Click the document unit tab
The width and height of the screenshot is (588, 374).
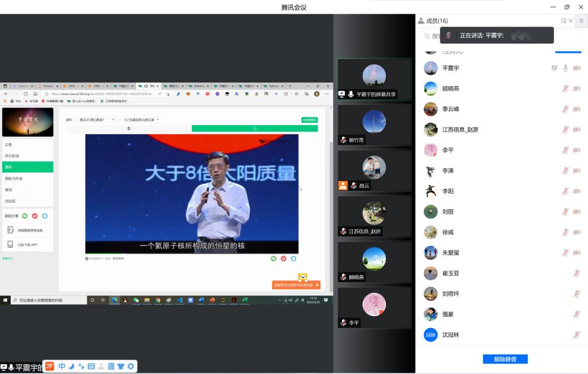tap(129, 128)
